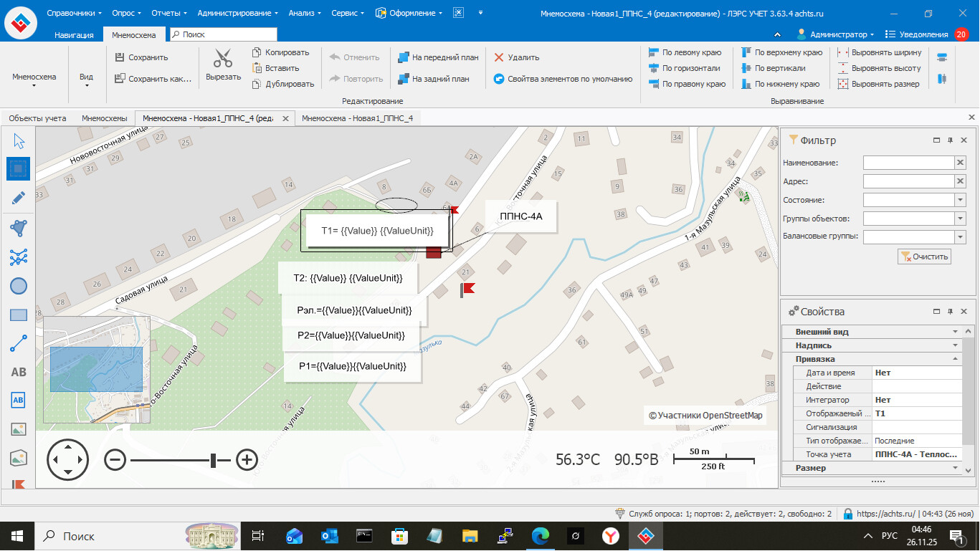Screen dimensions: 980x551
Task: Click the zoom out minus button on map
Action: pyautogui.click(x=115, y=459)
